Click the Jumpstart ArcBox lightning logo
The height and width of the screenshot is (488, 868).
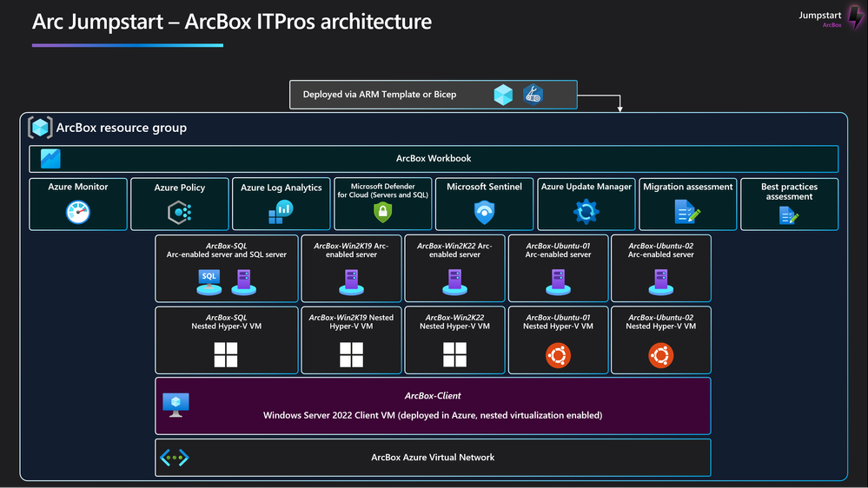(x=855, y=16)
